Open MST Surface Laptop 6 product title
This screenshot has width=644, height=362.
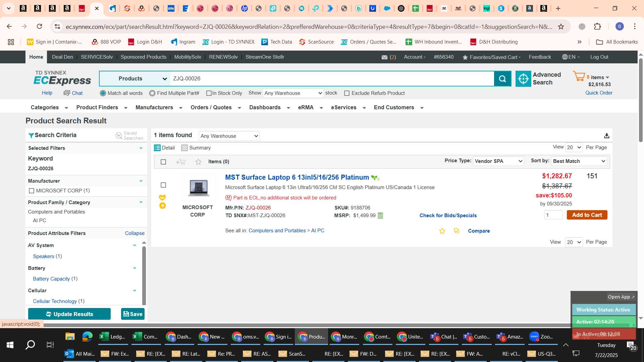[297, 177]
